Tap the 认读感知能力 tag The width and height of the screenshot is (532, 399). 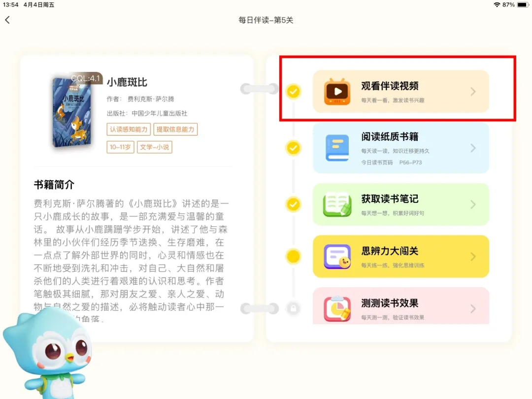[x=129, y=129]
